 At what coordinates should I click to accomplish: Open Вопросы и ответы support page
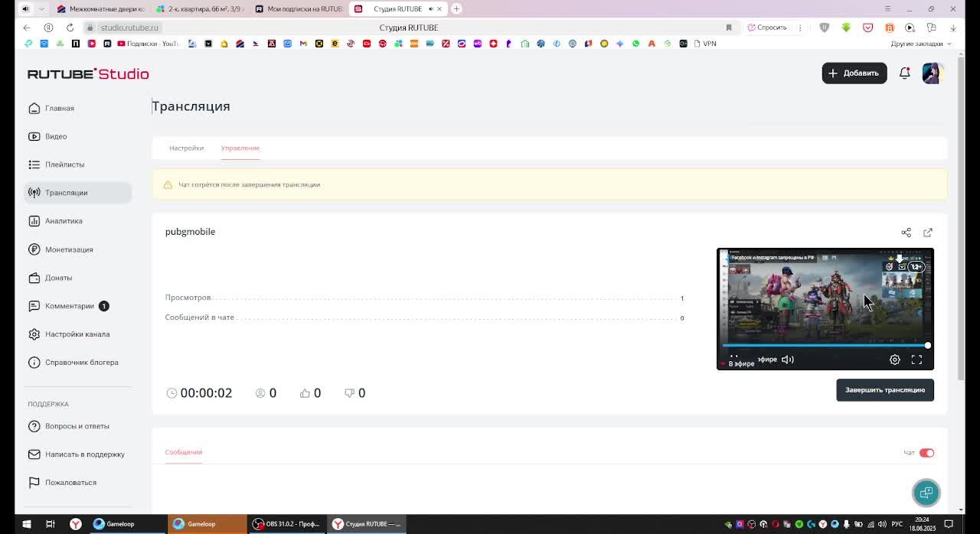77,426
